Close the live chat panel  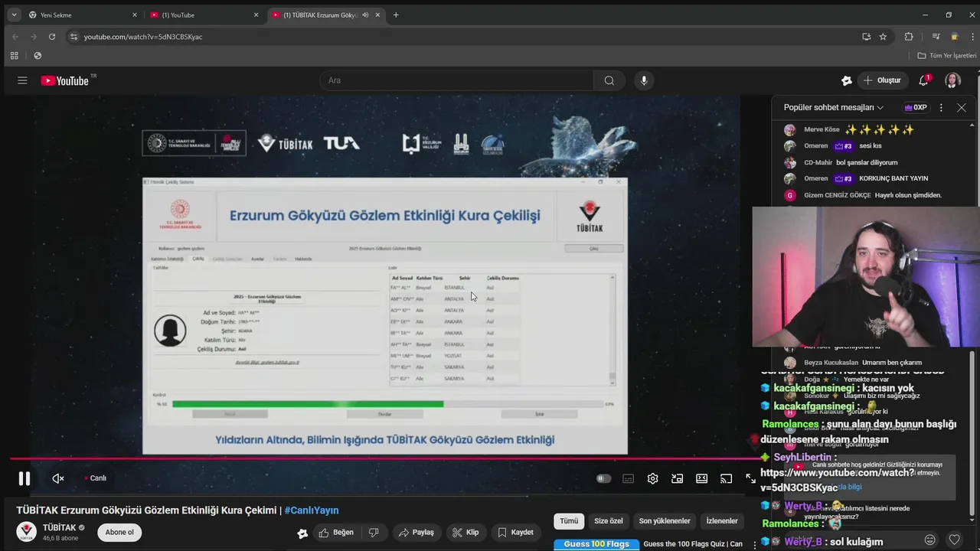[x=962, y=108]
